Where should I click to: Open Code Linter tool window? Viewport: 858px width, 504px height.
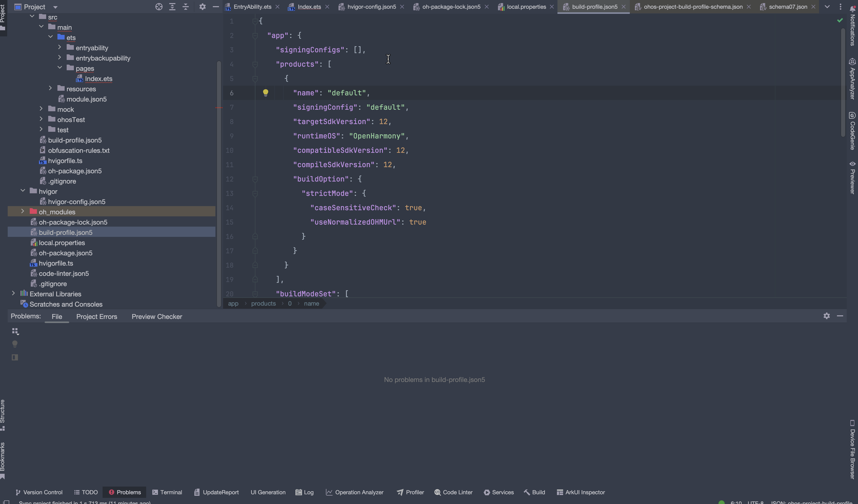[453, 492]
